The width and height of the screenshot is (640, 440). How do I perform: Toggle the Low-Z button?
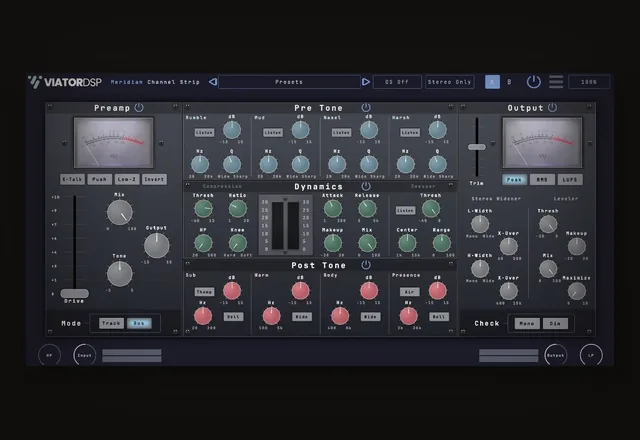point(127,179)
